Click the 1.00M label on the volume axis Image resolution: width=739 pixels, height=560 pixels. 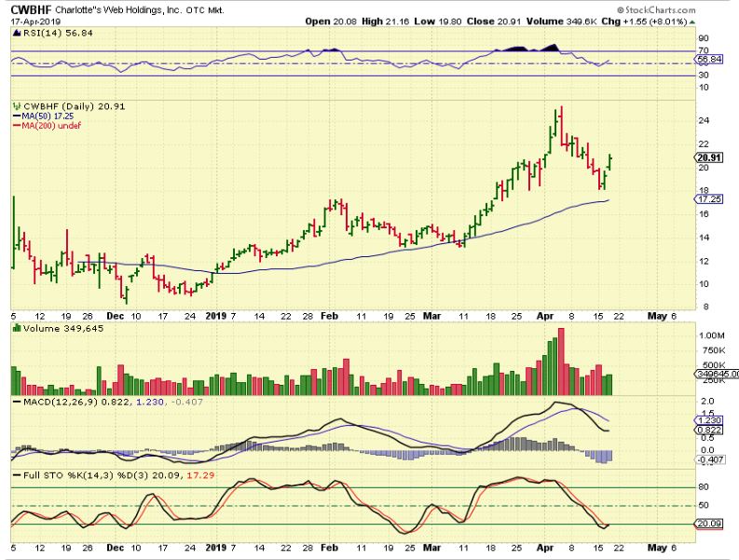712,335
